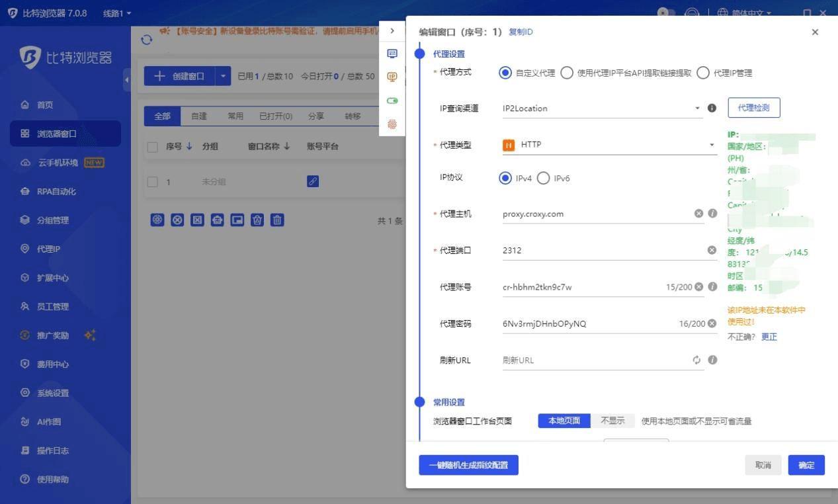838x504 pixels.
Task: Select the 代理IP管理 radio option
Action: point(703,73)
